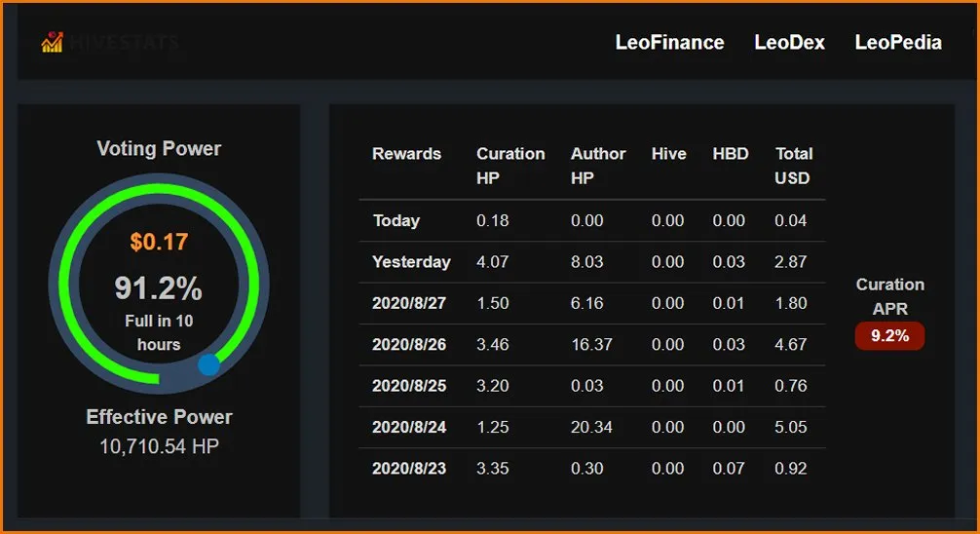Screen dimensions: 980x534
Task: Click Today's curation HP value 0.18
Action: point(493,221)
